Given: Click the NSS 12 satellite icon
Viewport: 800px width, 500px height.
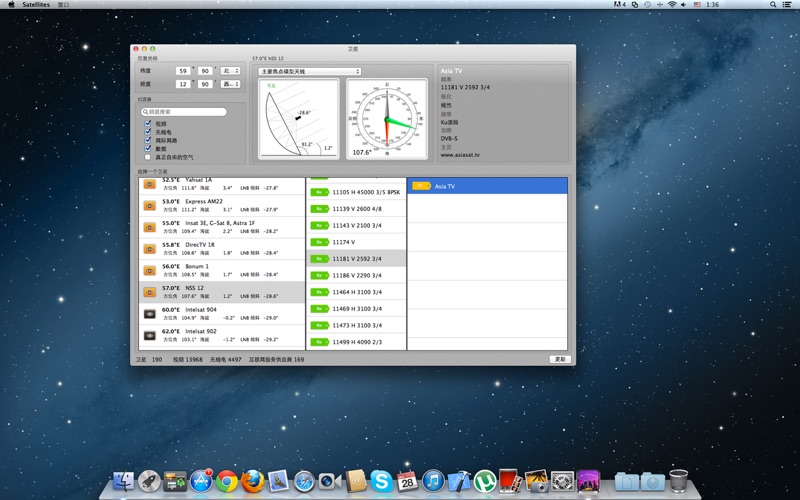Looking at the screenshot, I should 149,292.
